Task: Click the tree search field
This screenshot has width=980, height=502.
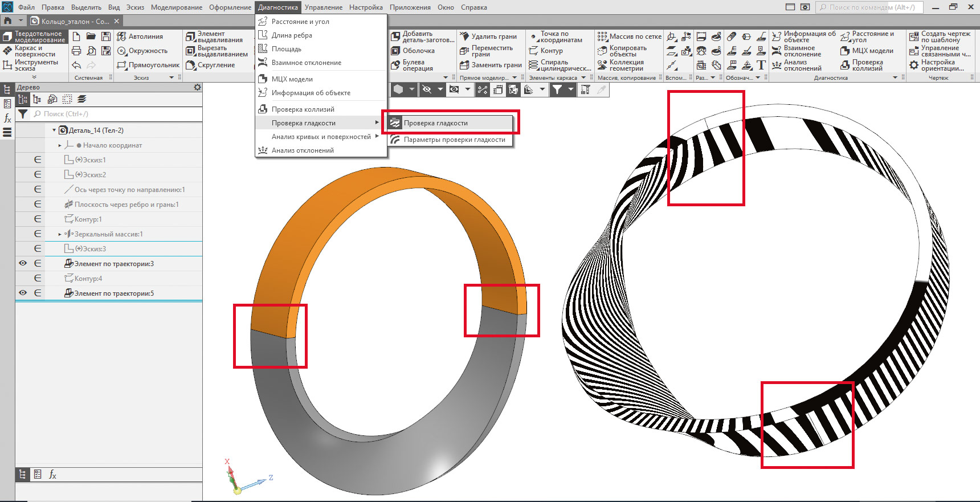Action: coord(116,114)
